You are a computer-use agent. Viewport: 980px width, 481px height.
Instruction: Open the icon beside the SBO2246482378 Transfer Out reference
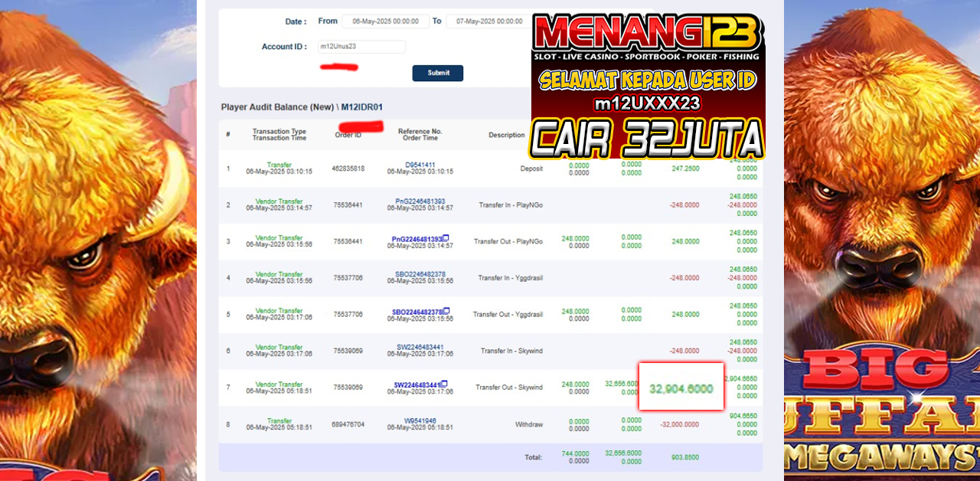point(446,310)
